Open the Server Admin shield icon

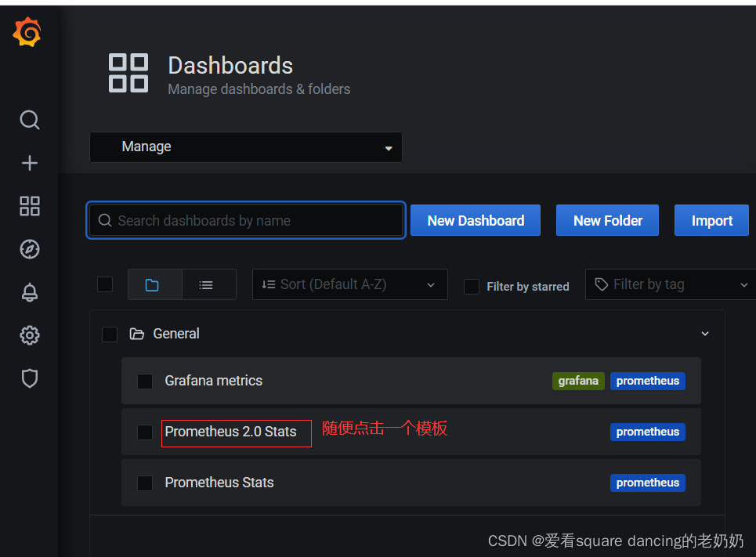coord(30,378)
